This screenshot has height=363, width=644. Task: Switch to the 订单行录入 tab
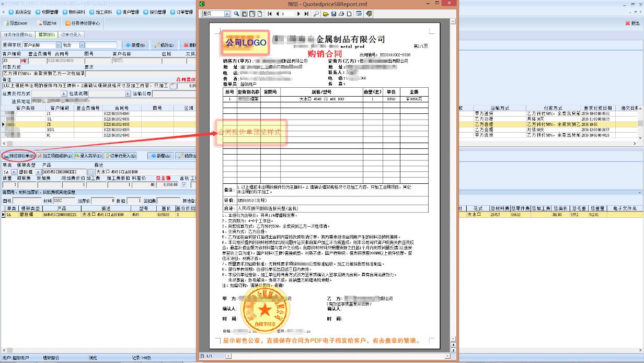coord(72,35)
